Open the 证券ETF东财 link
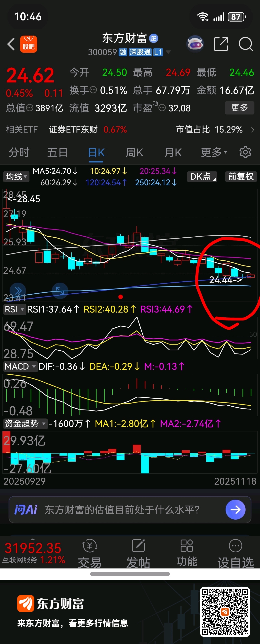This screenshot has width=260, height=644. coord(73,129)
